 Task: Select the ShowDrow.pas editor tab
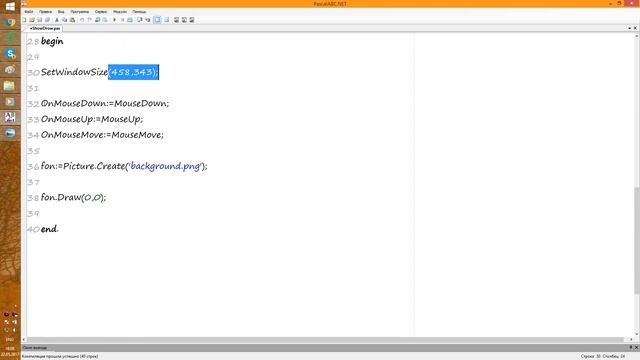click(45, 28)
